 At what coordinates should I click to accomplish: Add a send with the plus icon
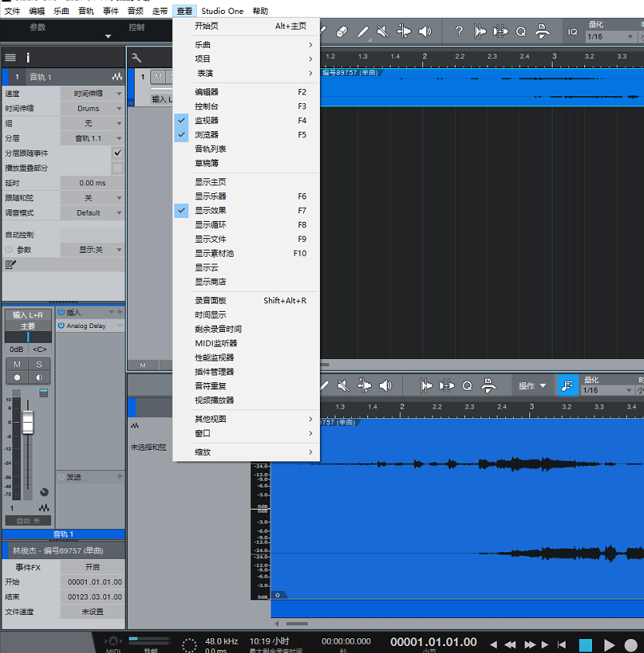tap(120, 476)
